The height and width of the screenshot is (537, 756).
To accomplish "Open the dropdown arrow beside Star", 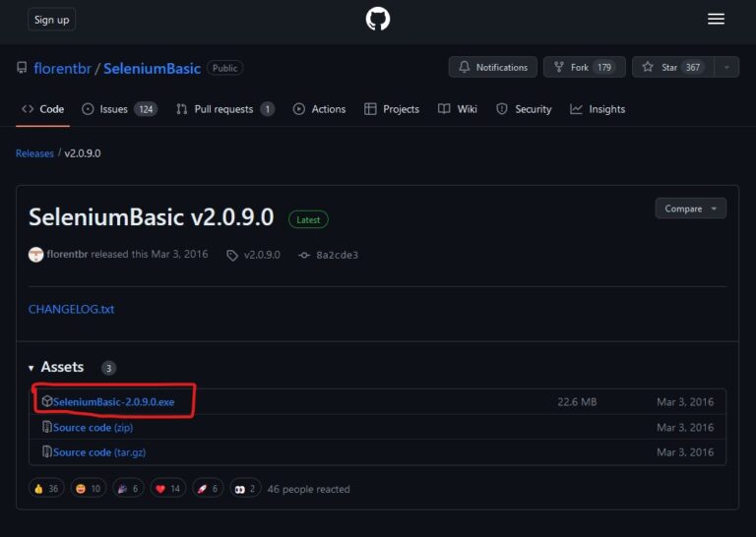I will pyautogui.click(x=726, y=67).
